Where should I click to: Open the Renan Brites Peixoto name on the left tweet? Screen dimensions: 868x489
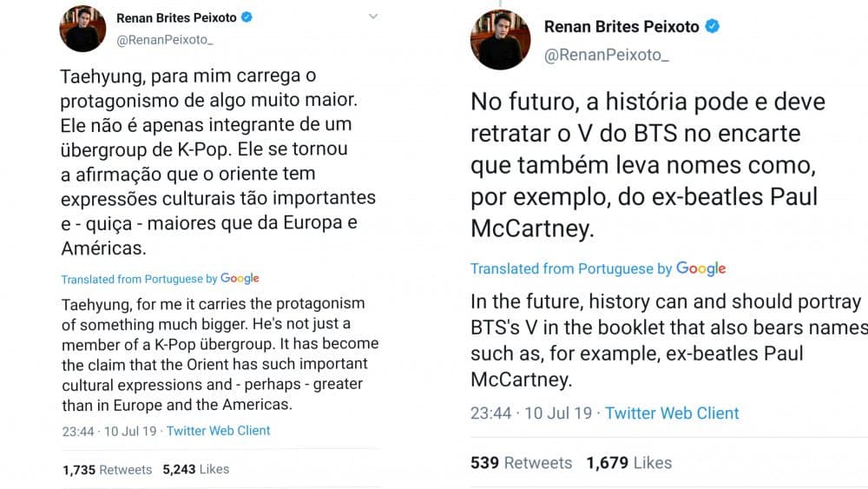click(175, 17)
